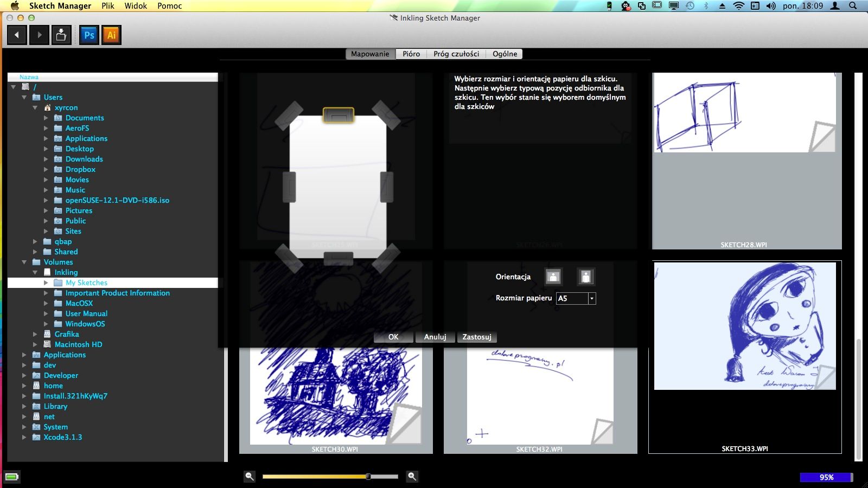Select the top-right receiver position
Screen dimensions: 868x488
386,114
